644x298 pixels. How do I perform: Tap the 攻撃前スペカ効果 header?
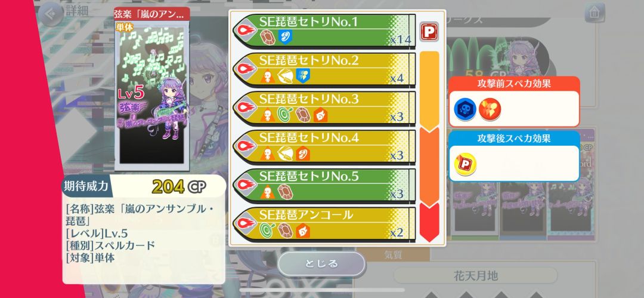(x=514, y=84)
